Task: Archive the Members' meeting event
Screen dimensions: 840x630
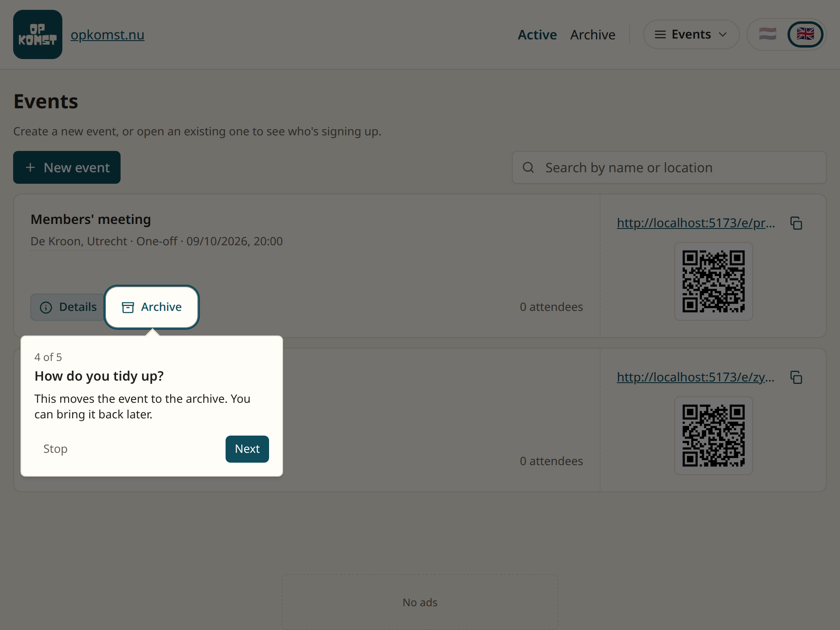Action: point(152,307)
